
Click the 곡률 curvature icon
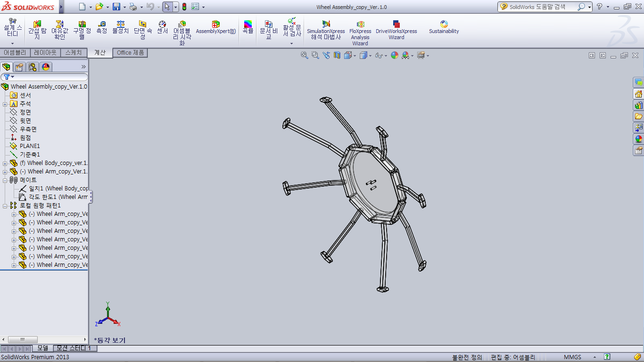coord(248,27)
